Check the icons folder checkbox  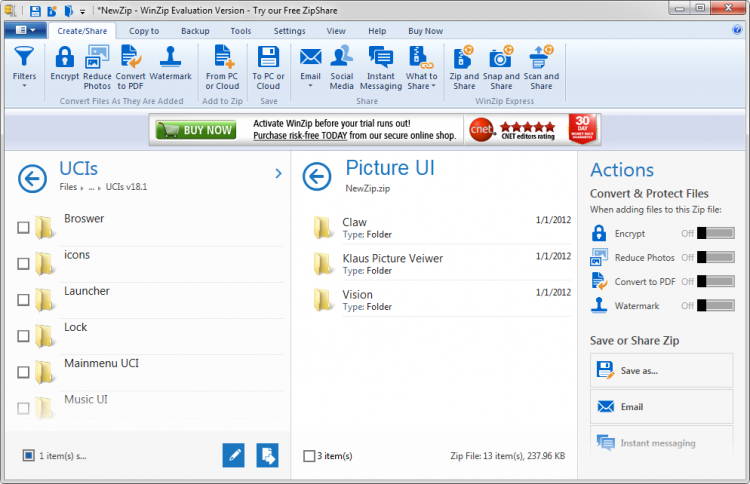pyautogui.click(x=23, y=264)
